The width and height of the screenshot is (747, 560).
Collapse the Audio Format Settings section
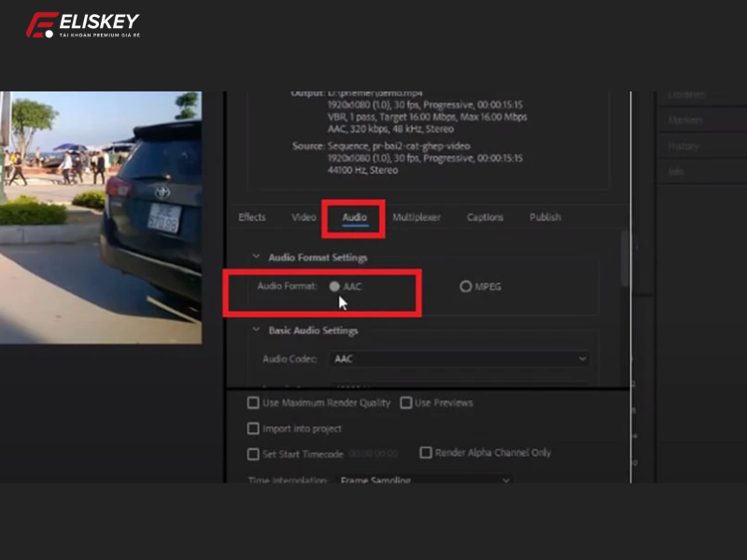(x=255, y=257)
